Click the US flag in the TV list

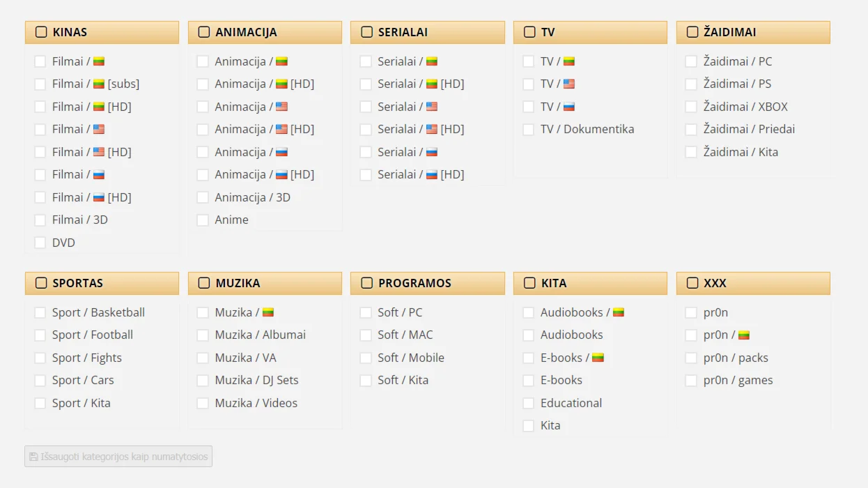coord(569,84)
